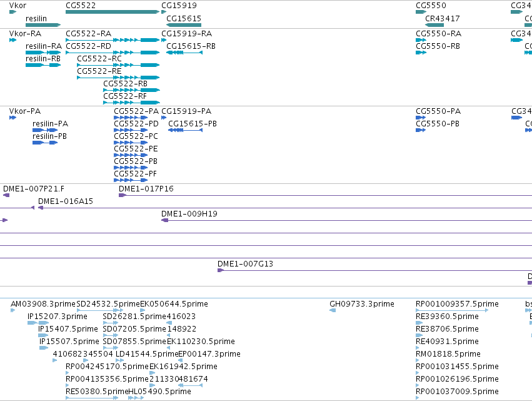Click the SD26281.5prime EST label
This screenshot has width=532, height=401.
coord(134,317)
